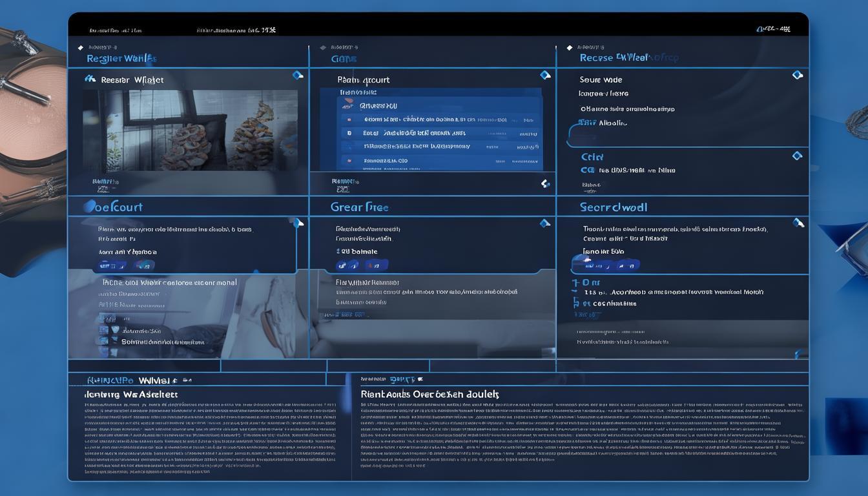Toggle the blue pill switch in Grear Free panel

(x=362, y=265)
